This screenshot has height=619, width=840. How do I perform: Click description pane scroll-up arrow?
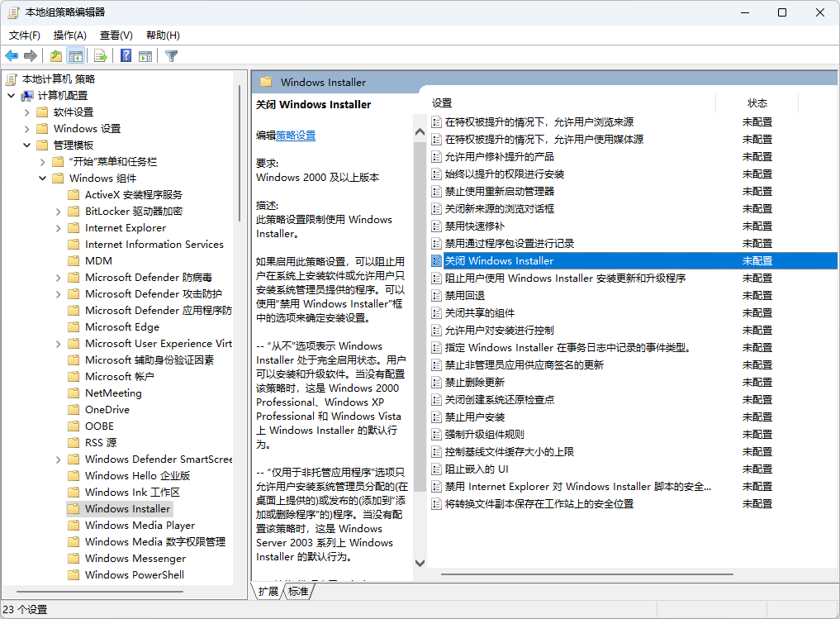pyautogui.click(x=420, y=132)
